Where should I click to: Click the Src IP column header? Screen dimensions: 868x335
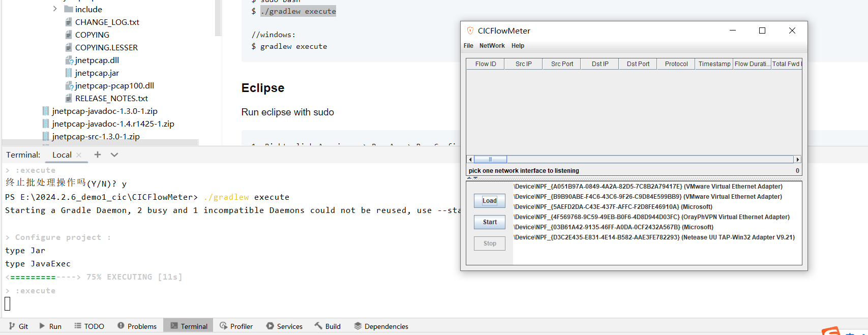pos(523,64)
